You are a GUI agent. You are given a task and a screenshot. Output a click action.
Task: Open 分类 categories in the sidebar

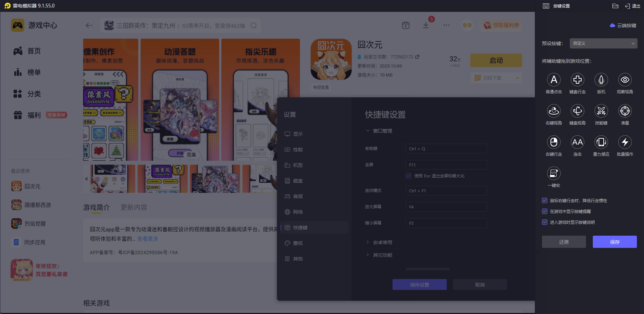tap(27, 94)
